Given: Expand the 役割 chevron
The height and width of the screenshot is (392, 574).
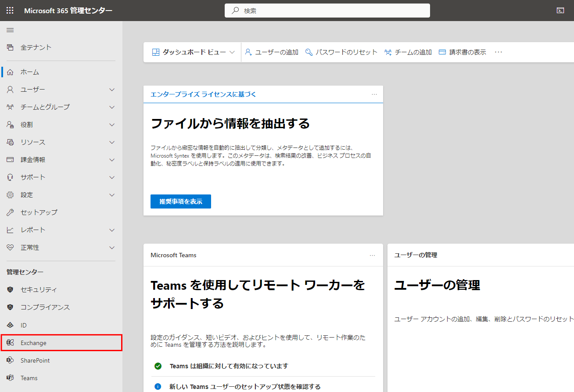Looking at the screenshot, I should click(112, 125).
